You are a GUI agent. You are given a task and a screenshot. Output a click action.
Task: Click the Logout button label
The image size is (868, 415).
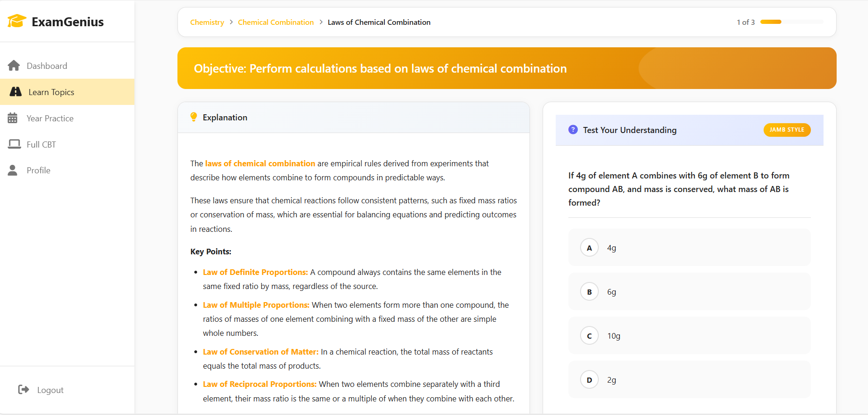tap(50, 390)
